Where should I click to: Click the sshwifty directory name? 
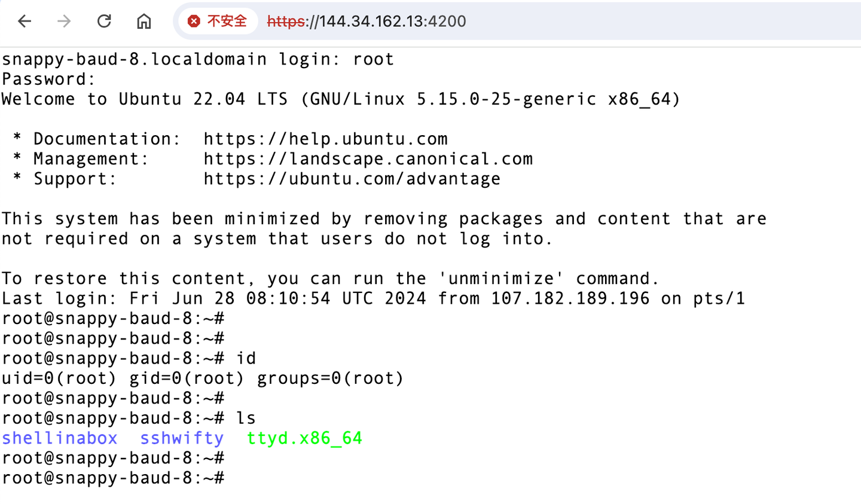[x=182, y=438]
